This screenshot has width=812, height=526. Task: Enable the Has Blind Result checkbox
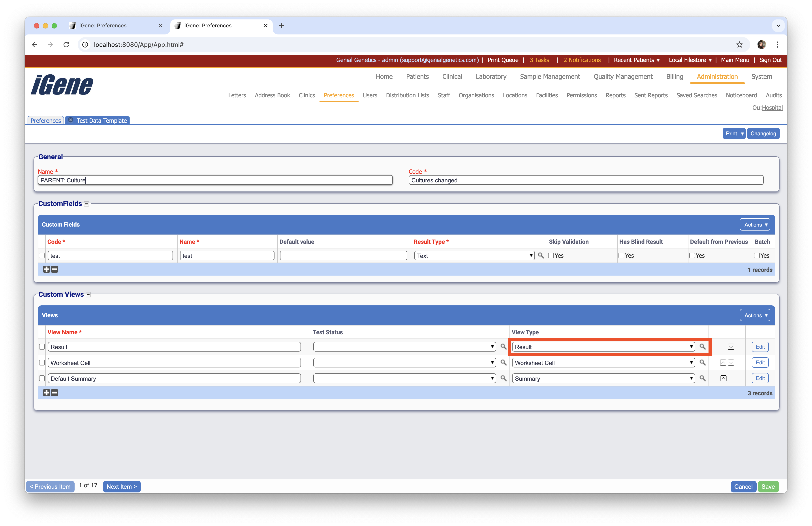click(621, 255)
